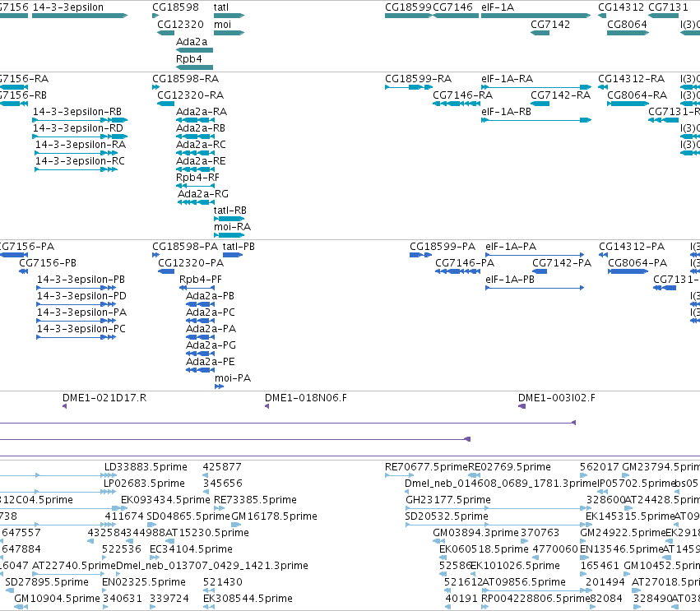
Task: Click transcript 14-3-3epsilon-RD
Action: [x=77, y=128]
